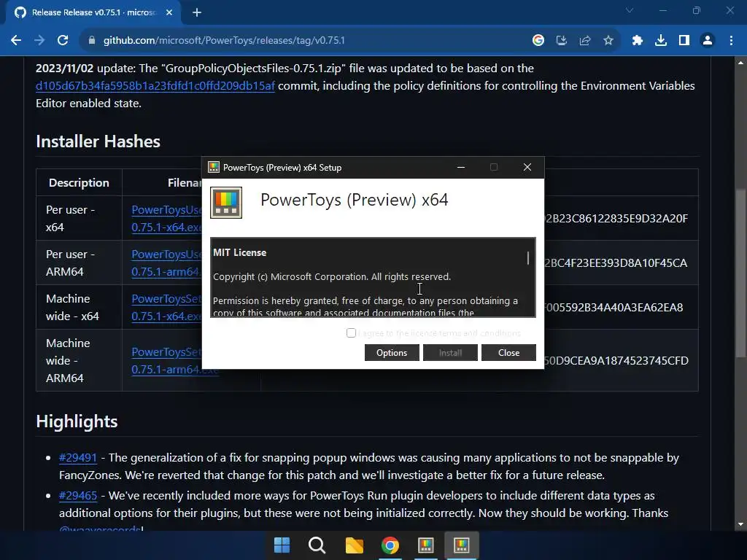The width and height of the screenshot is (747, 560).
Task: Click the install app icon in address bar
Action: click(x=562, y=41)
